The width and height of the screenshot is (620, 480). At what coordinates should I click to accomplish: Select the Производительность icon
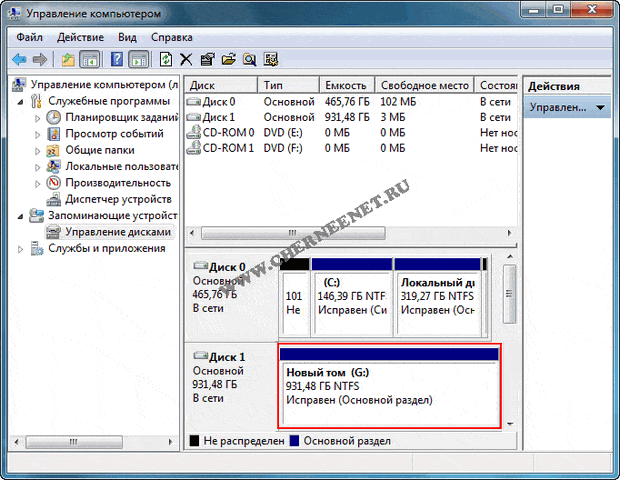pyautogui.click(x=53, y=183)
